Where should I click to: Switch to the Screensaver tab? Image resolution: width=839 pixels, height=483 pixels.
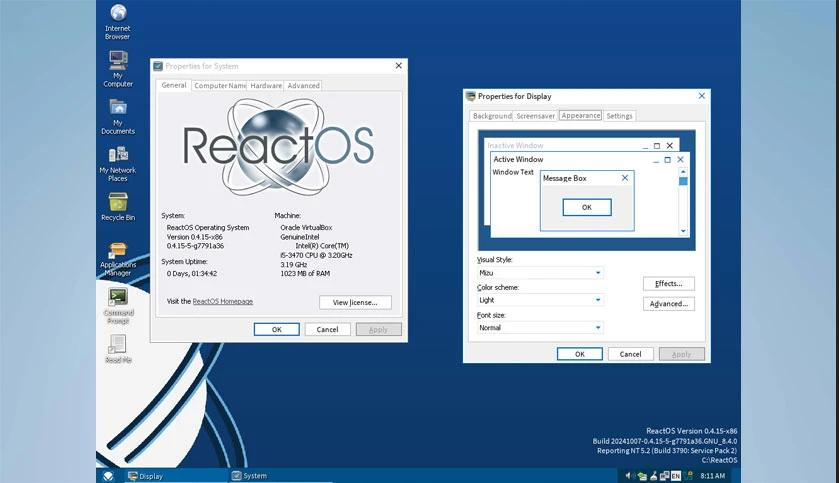536,116
